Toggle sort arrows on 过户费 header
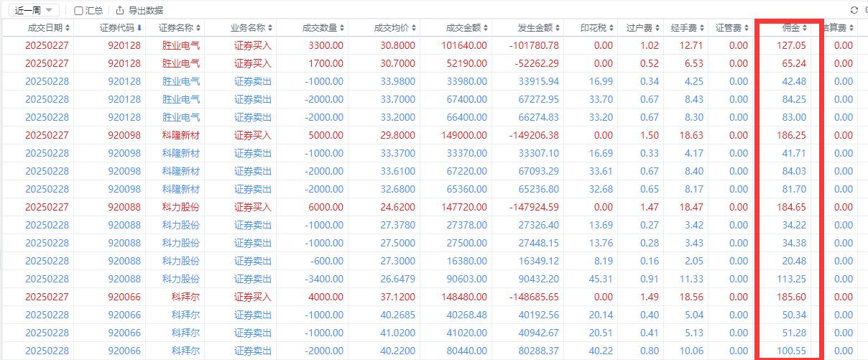Screen dimensions: 868x360 pyautogui.click(x=657, y=28)
